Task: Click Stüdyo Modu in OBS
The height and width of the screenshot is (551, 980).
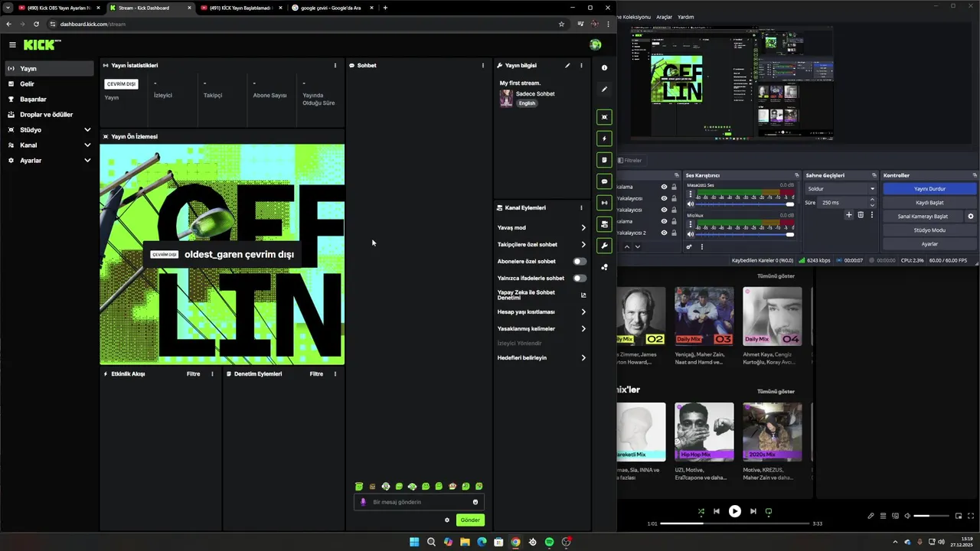Action: (x=929, y=230)
